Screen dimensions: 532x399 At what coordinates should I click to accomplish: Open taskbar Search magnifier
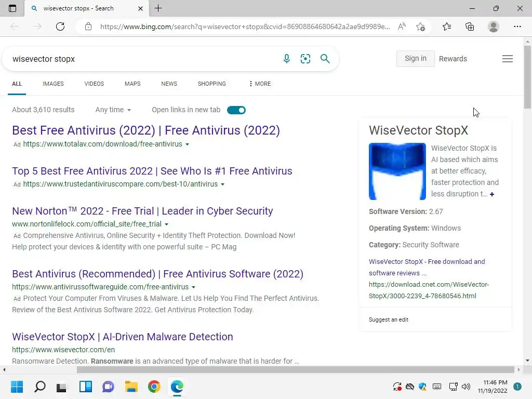pyautogui.click(x=39, y=387)
